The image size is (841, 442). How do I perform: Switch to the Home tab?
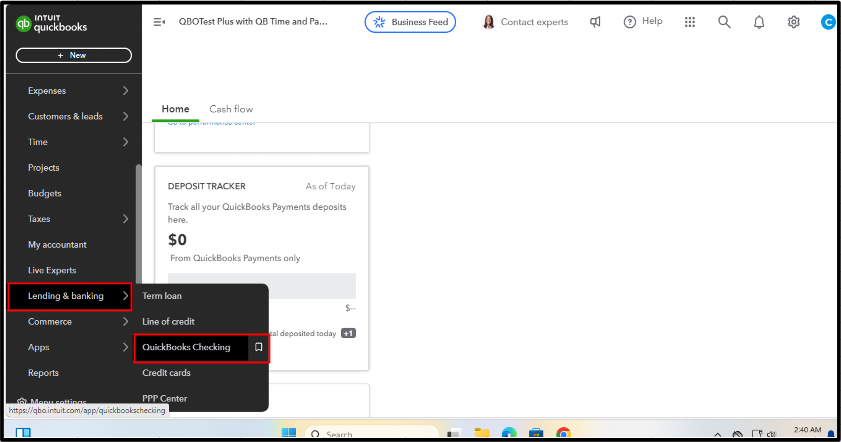(x=175, y=109)
